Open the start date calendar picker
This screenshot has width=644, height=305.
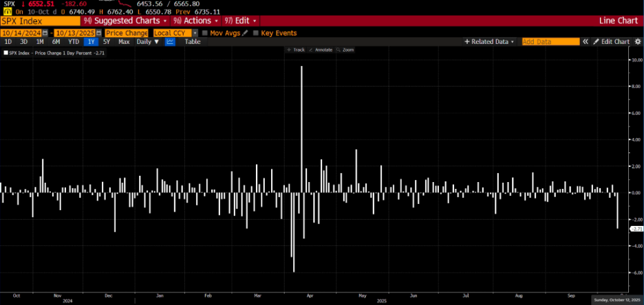[x=45, y=32]
